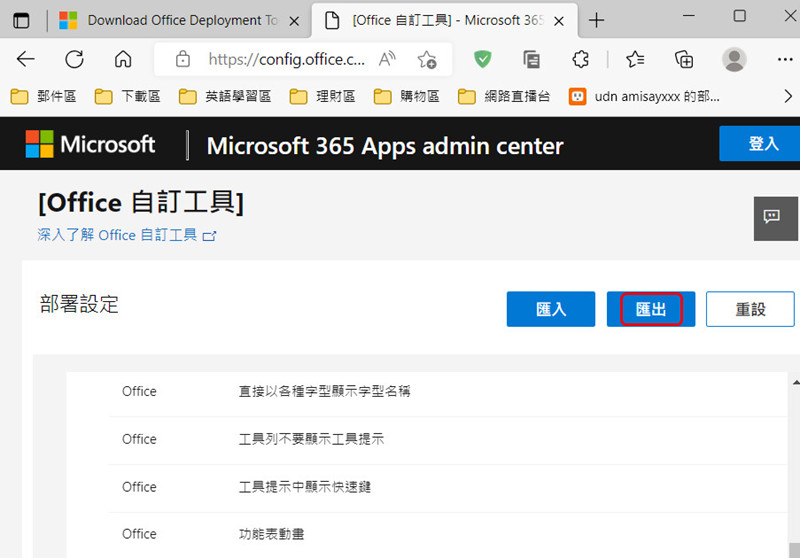Click the 匯出 export button
Viewport: 800px width, 558px height.
[651, 309]
